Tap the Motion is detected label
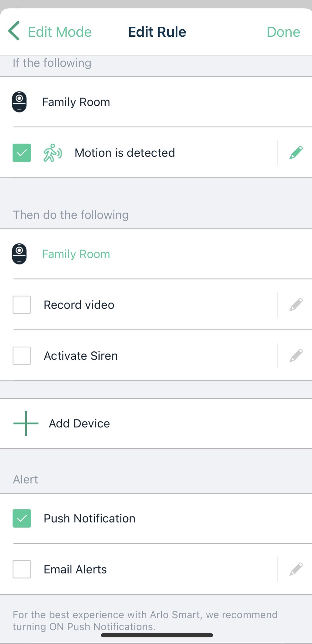Image resolution: width=312 pixels, height=644 pixels. pyautogui.click(x=125, y=153)
